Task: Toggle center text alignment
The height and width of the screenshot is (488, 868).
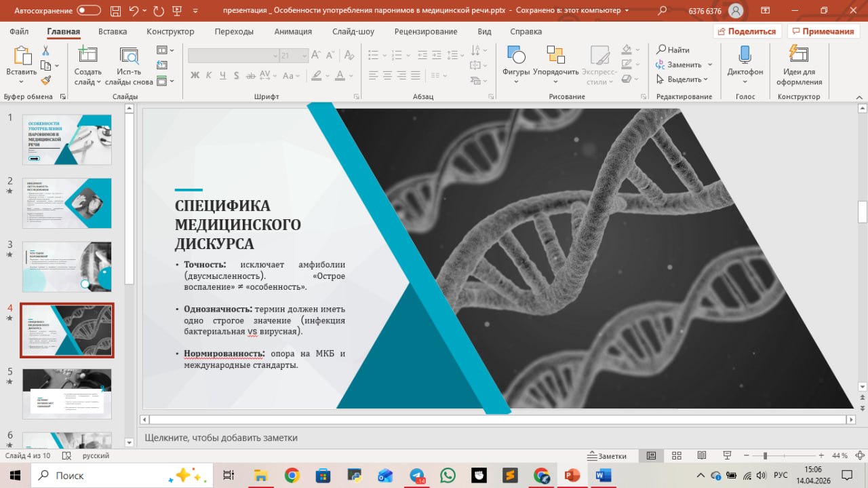Action: 387,75
